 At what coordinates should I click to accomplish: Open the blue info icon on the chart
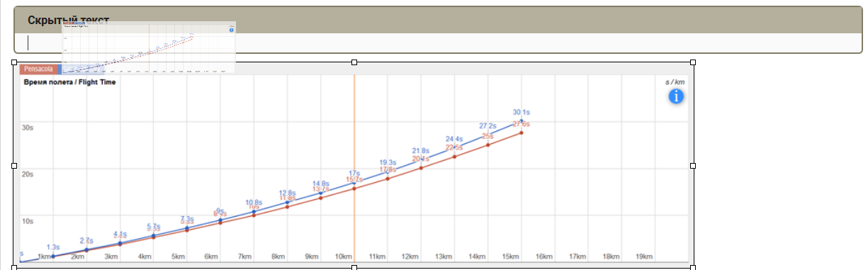[676, 96]
